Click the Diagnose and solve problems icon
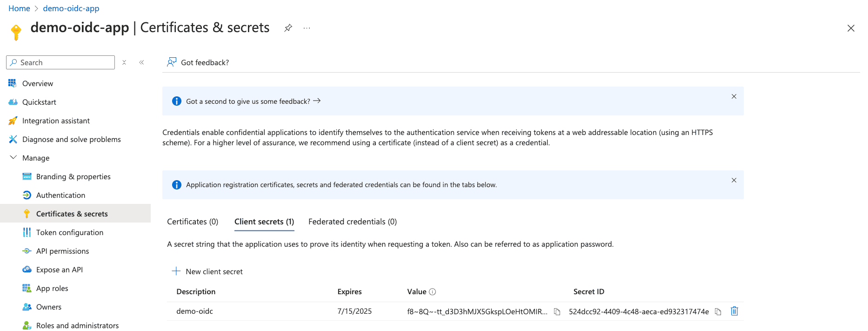The image size is (868, 331). coord(13,139)
